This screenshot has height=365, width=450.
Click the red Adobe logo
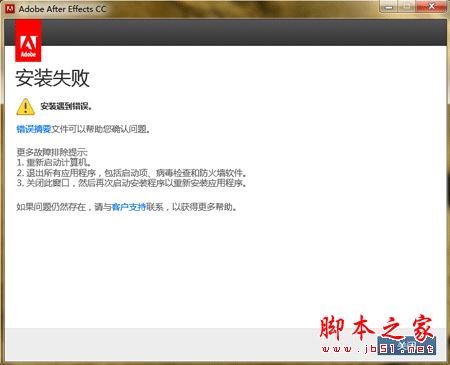[28, 41]
